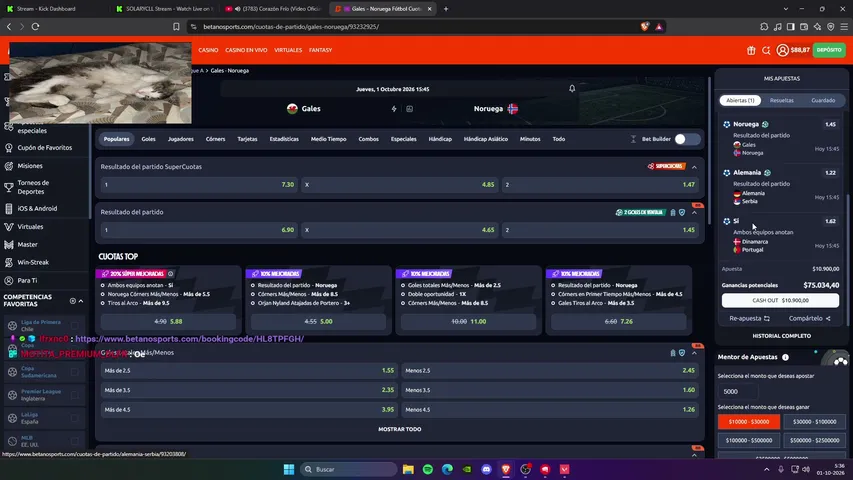853x480 pixels.
Task: Click settings icon beside Competencias Favoritas
Action: pos(72,301)
